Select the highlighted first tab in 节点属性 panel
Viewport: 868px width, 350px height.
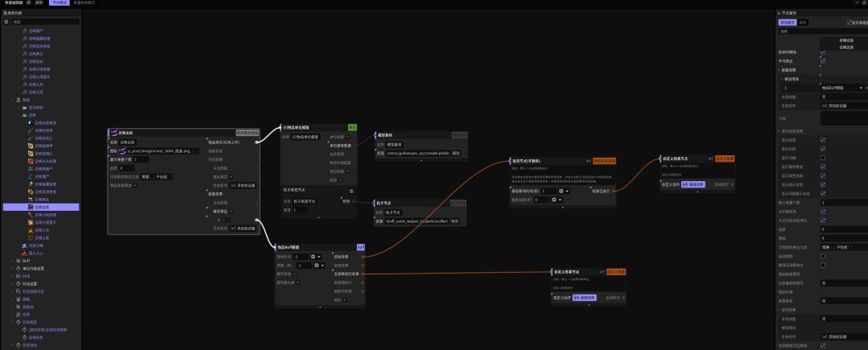(787, 23)
